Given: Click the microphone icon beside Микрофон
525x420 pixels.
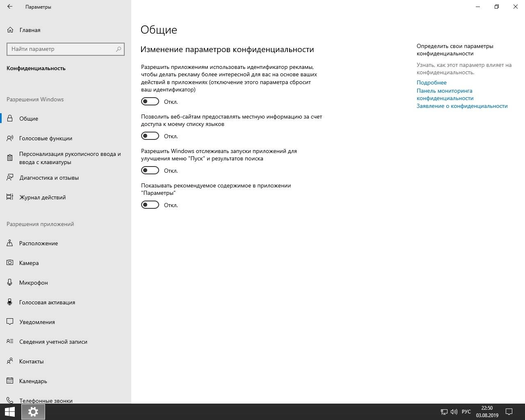Looking at the screenshot, I should point(10,283).
